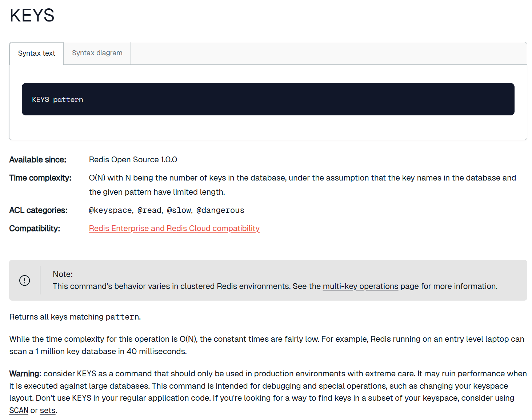Viewport: 532px width, 420px height.
Task: Click the '@keyspace' ACL category
Action: tap(111, 210)
